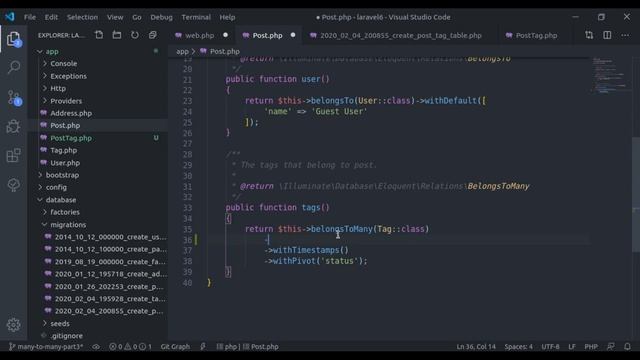
Task: Open the Debug view in activity bar
Action: (x=13, y=126)
